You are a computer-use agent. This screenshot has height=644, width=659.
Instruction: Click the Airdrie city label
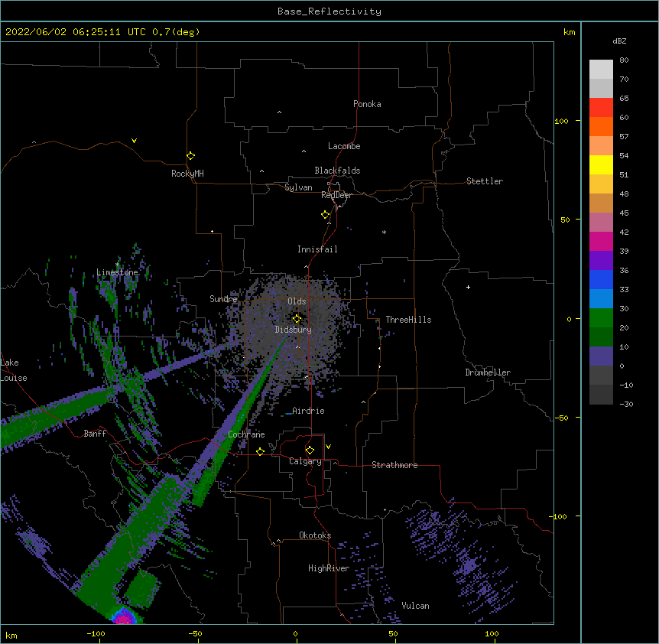(308, 411)
